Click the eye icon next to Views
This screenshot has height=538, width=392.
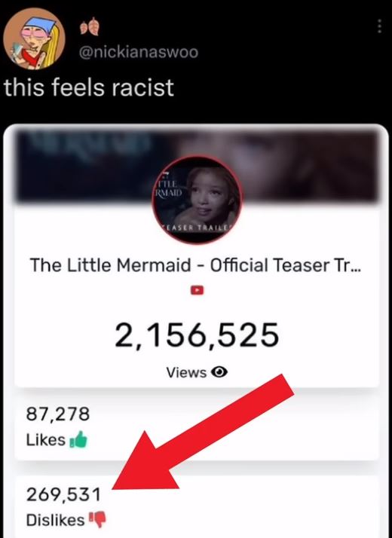219,372
